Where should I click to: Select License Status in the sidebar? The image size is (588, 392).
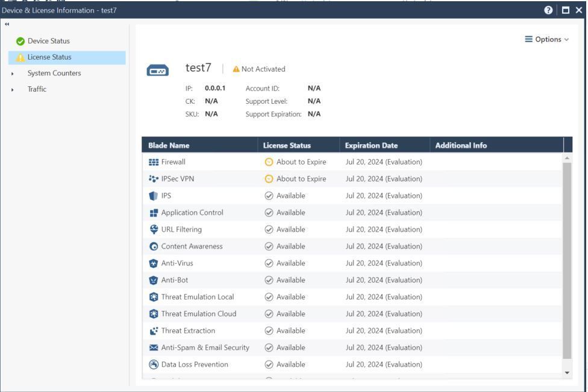(x=49, y=57)
